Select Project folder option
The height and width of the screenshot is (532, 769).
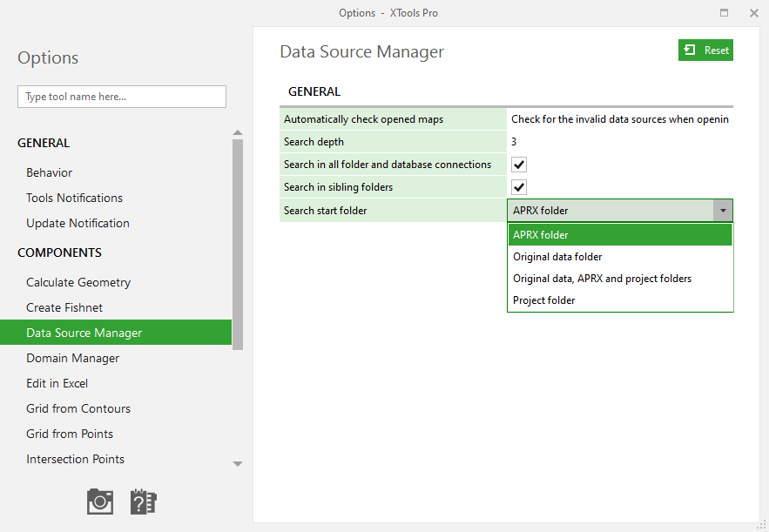point(620,300)
